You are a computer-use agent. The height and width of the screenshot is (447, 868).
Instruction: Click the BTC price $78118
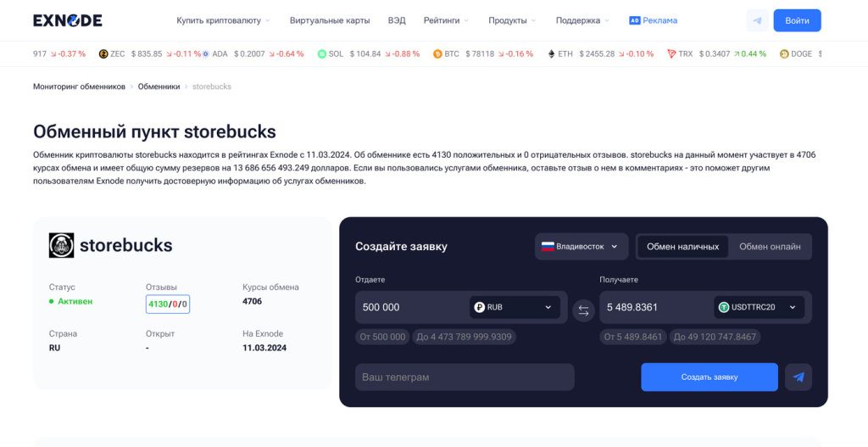coord(480,53)
